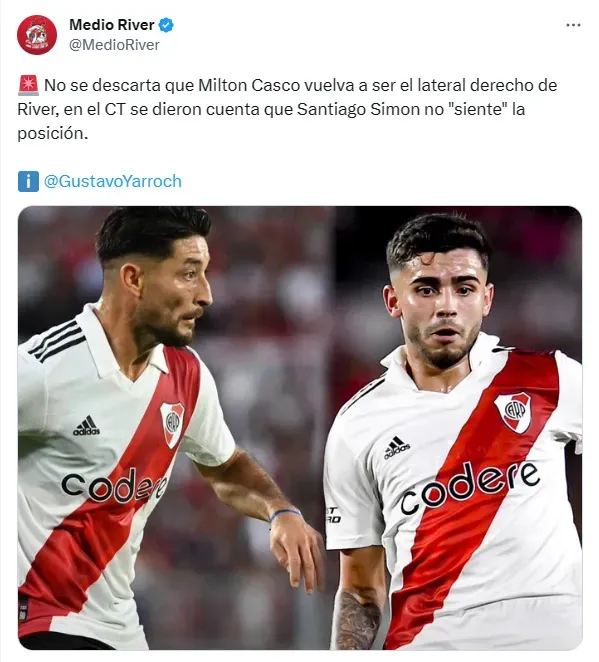Open the @GustavoYarroch mention link
599x662 pixels.
coord(113,181)
